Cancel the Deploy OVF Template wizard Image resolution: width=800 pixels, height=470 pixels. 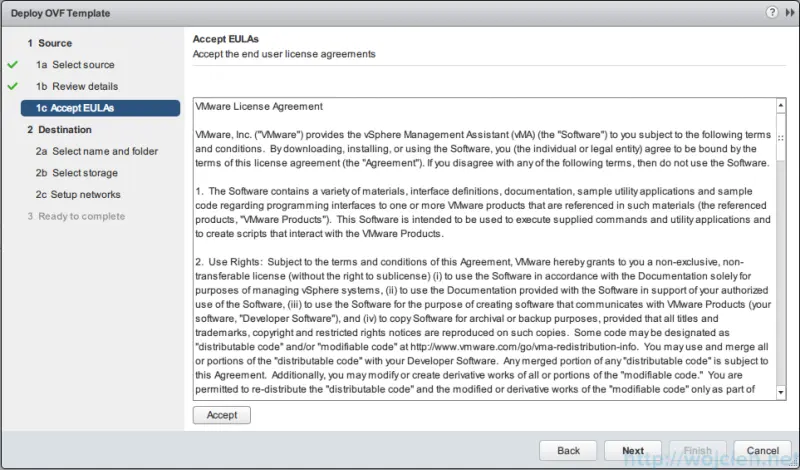pyautogui.click(x=762, y=451)
